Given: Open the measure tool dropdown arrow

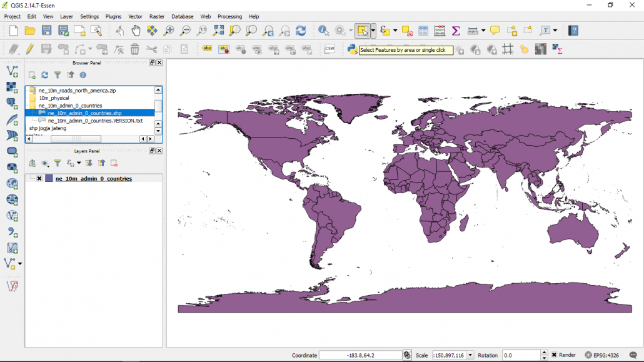Looking at the screenshot, I should click(x=483, y=30).
